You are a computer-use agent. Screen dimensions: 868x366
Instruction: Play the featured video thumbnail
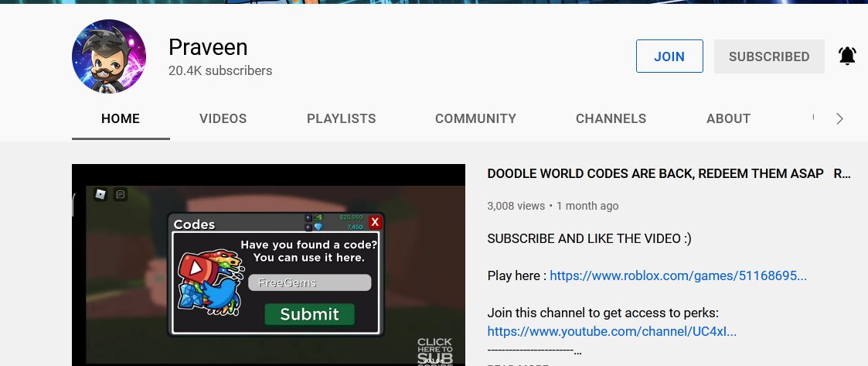click(268, 265)
